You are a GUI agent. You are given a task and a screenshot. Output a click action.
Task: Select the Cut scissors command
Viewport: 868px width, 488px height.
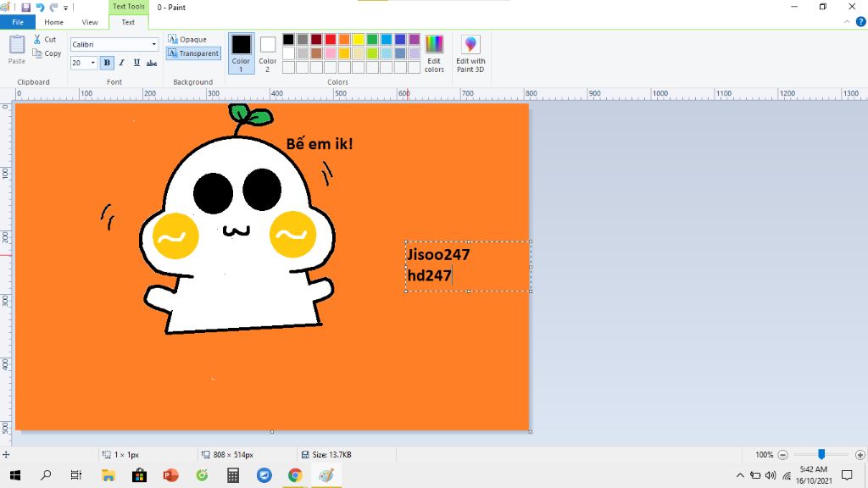click(45, 39)
